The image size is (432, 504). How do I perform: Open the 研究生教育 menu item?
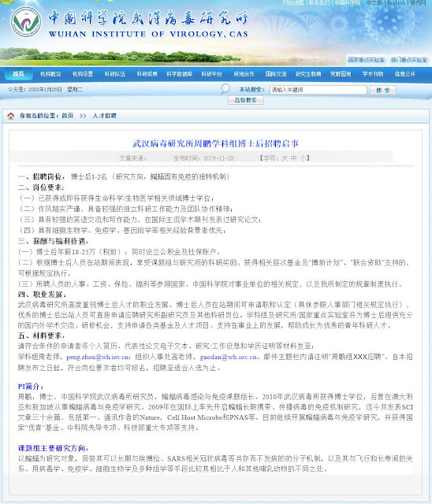(x=308, y=74)
